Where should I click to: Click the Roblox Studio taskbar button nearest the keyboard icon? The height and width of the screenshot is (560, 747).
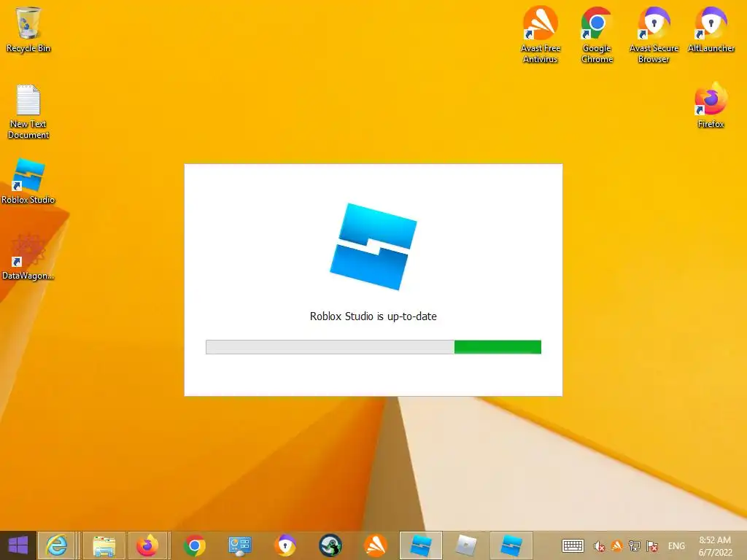(x=511, y=545)
